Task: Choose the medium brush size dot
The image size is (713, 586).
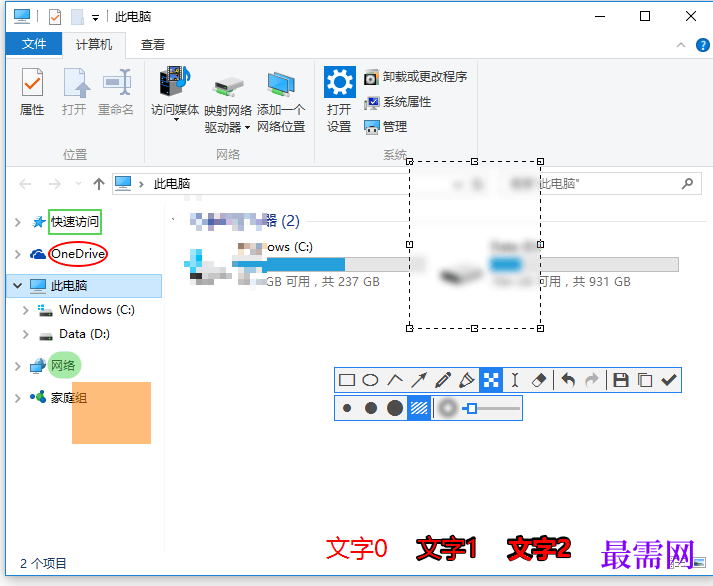Action: click(x=371, y=408)
